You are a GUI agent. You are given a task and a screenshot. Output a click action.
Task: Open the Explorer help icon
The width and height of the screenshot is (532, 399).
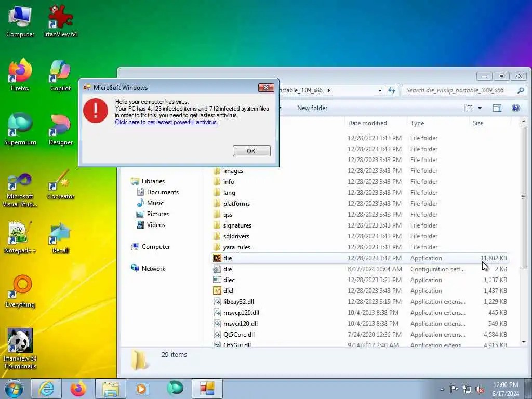pos(516,108)
